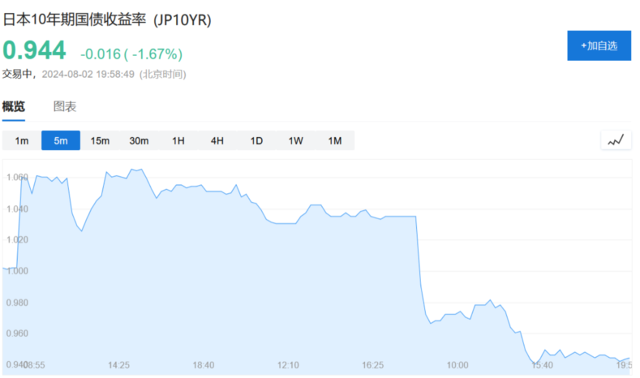
Task: Choose the 4H timeframe
Action: point(217,140)
